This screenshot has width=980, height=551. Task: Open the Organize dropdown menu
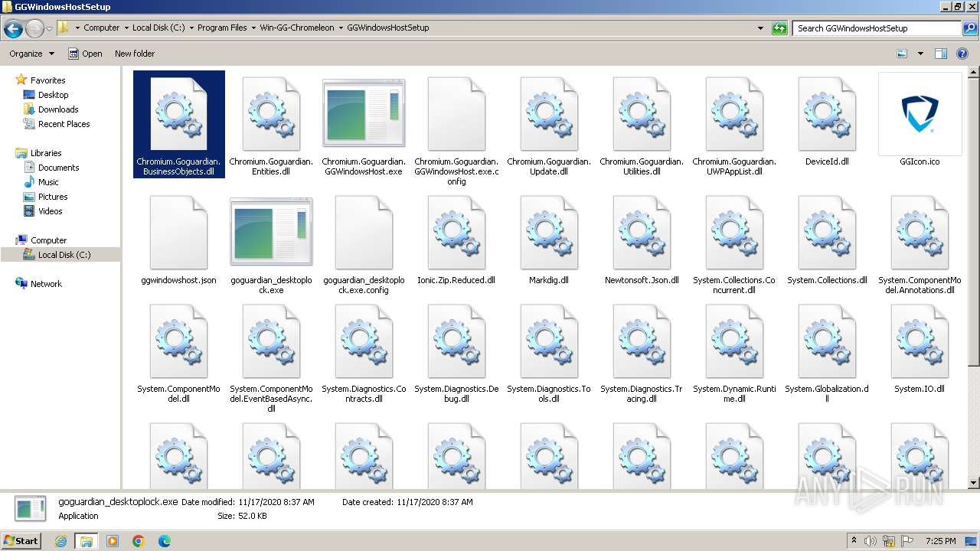[31, 54]
